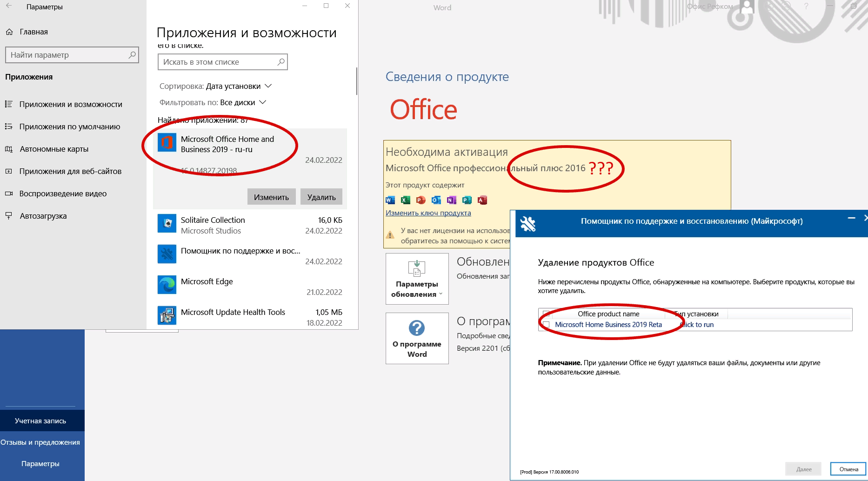
Task: Click the Modify button for Office 2019
Action: [271, 197]
